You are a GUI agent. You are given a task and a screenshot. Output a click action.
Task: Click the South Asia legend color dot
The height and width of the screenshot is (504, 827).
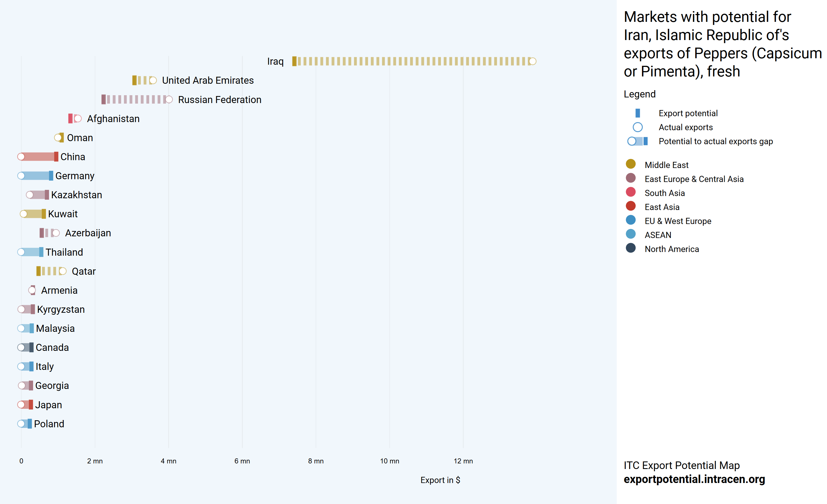(631, 192)
